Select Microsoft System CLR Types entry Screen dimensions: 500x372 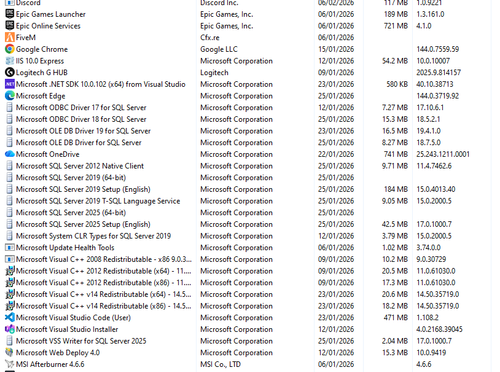(x=93, y=236)
